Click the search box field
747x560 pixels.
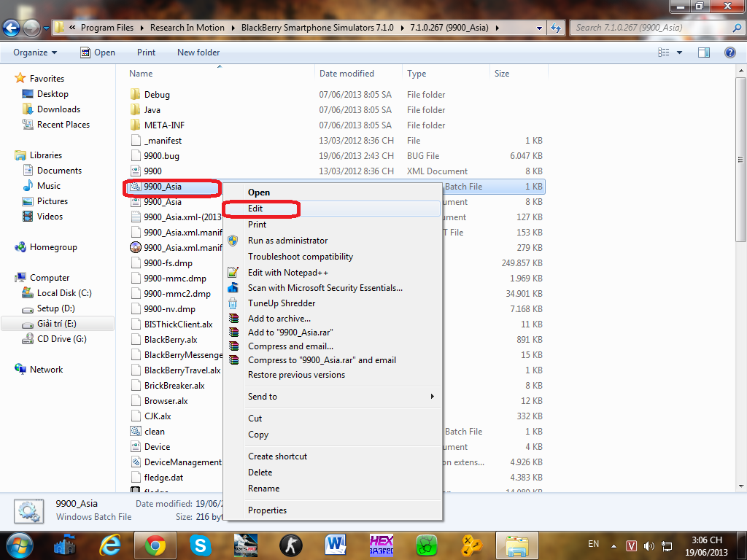pos(651,28)
